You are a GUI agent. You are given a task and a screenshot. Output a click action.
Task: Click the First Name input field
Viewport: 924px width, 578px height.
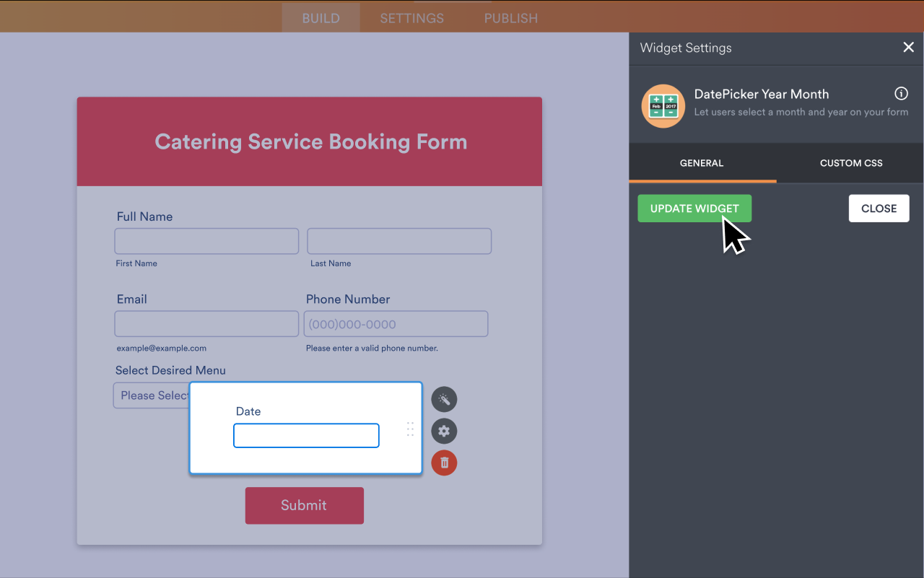206,240
